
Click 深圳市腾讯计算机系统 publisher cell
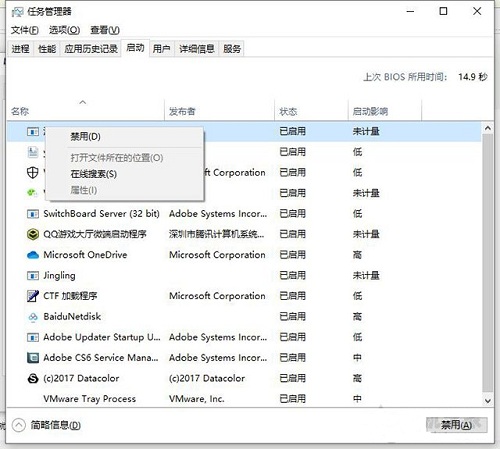[x=216, y=234]
